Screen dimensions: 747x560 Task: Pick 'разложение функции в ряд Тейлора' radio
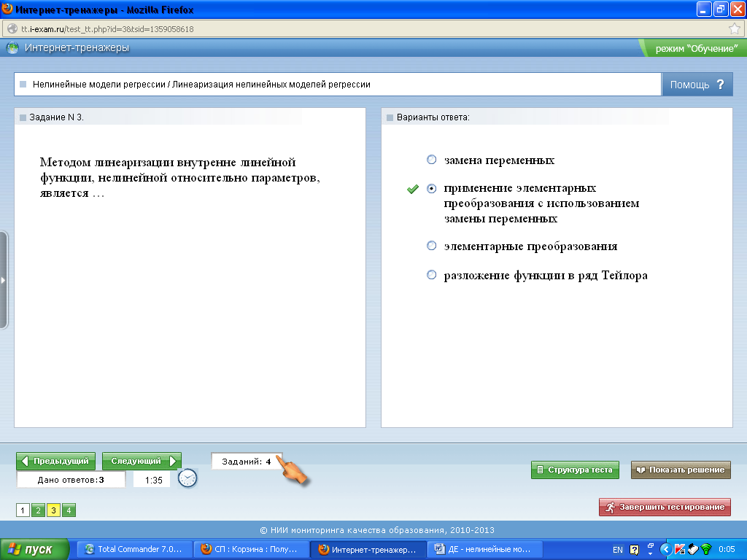431,275
